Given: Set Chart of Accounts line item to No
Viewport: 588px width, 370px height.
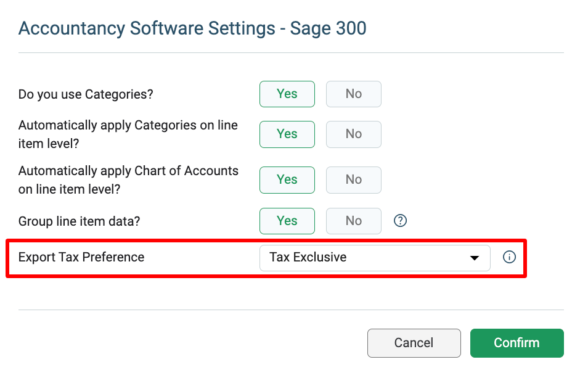Looking at the screenshot, I should point(354,179).
